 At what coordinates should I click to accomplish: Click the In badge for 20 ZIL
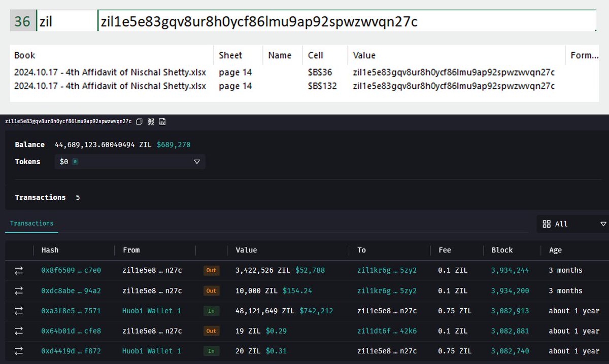[x=211, y=351]
